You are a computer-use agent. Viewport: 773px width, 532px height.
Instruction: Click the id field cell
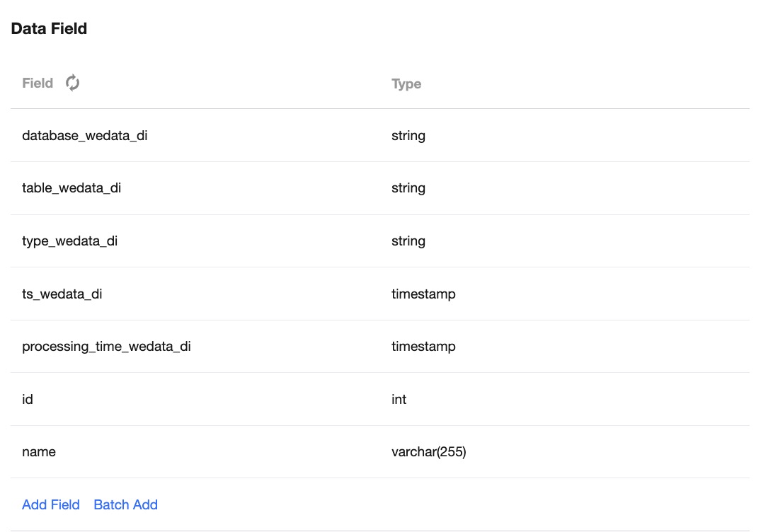(x=28, y=400)
